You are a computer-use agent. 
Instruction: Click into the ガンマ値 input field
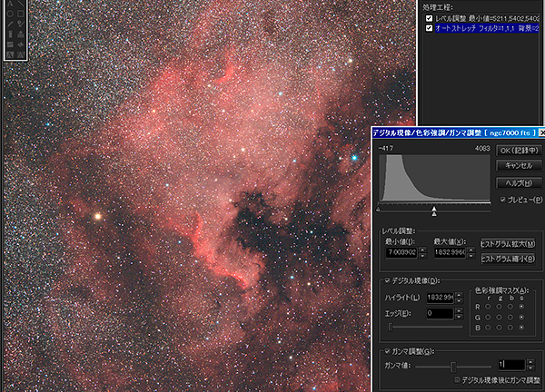(511, 365)
